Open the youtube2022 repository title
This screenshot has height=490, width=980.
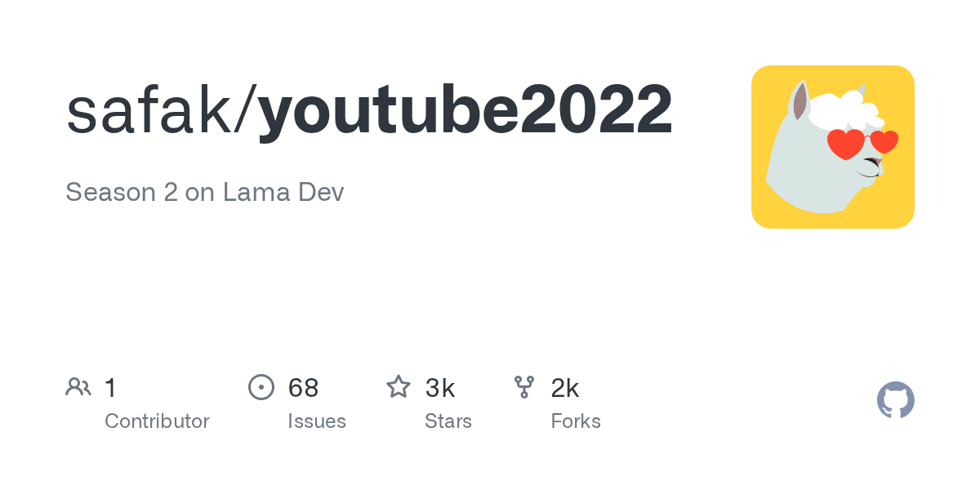[x=465, y=110]
